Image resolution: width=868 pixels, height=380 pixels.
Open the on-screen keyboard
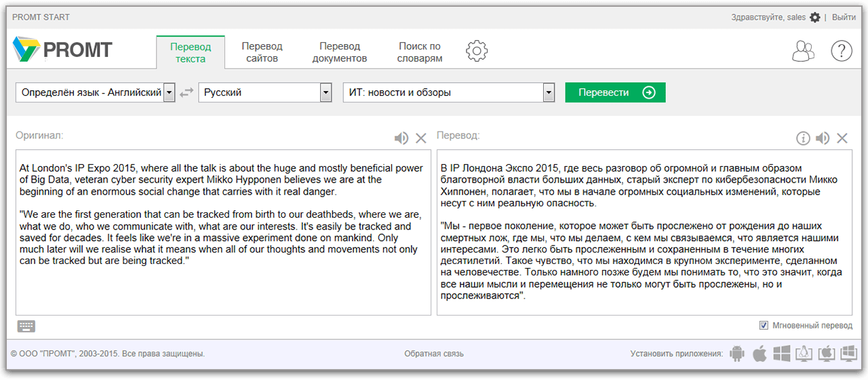(x=26, y=326)
